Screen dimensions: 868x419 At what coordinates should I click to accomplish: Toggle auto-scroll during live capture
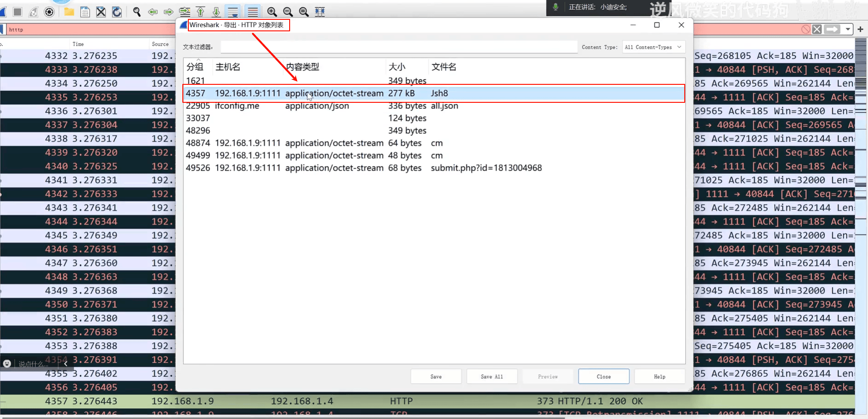[233, 12]
